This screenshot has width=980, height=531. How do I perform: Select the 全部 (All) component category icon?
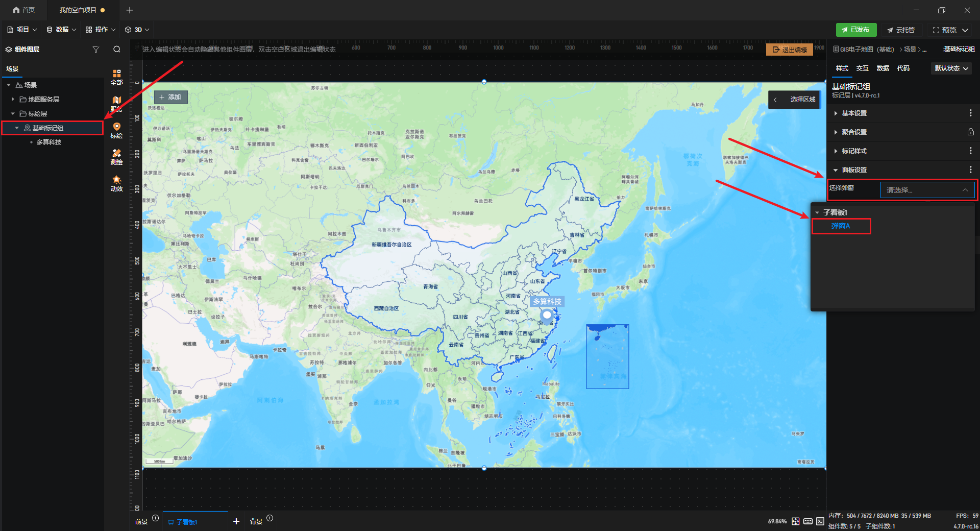(117, 77)
